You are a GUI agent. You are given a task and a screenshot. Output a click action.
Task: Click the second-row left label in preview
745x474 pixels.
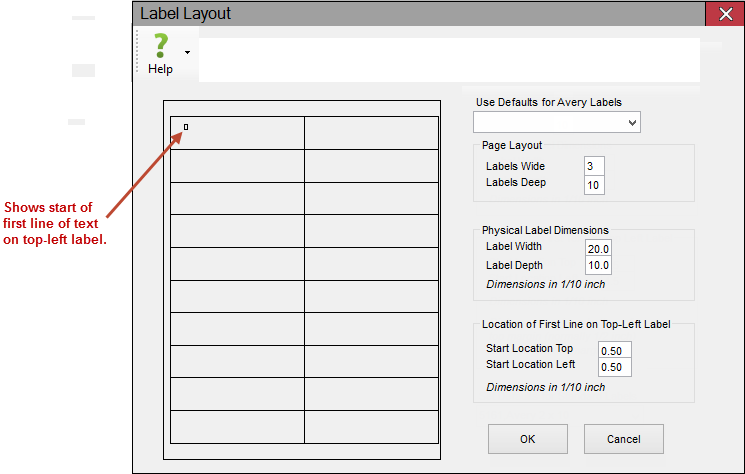pyautogui.click(x=237, y=166)
